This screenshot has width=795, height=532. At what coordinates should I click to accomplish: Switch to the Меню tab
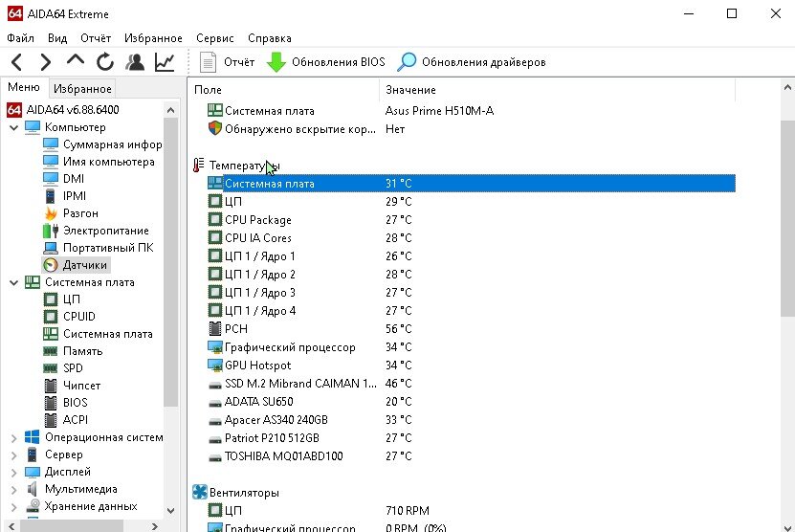point(24,87)
